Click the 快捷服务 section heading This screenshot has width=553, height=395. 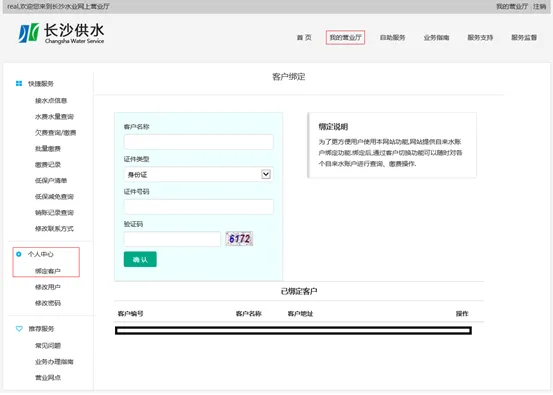click(x=41, y=84)
